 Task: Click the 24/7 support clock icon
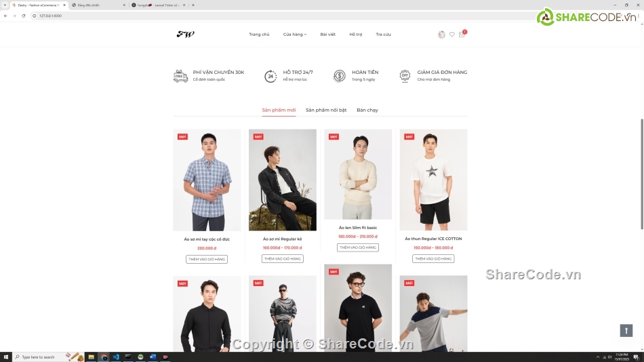270,76
